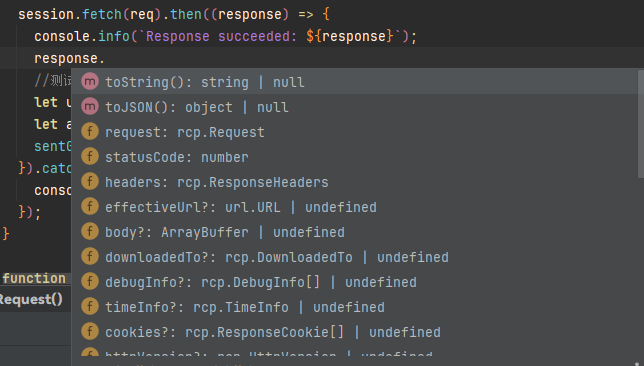
Task: Click the console.info call in the code
Action: tap(82, 36)
